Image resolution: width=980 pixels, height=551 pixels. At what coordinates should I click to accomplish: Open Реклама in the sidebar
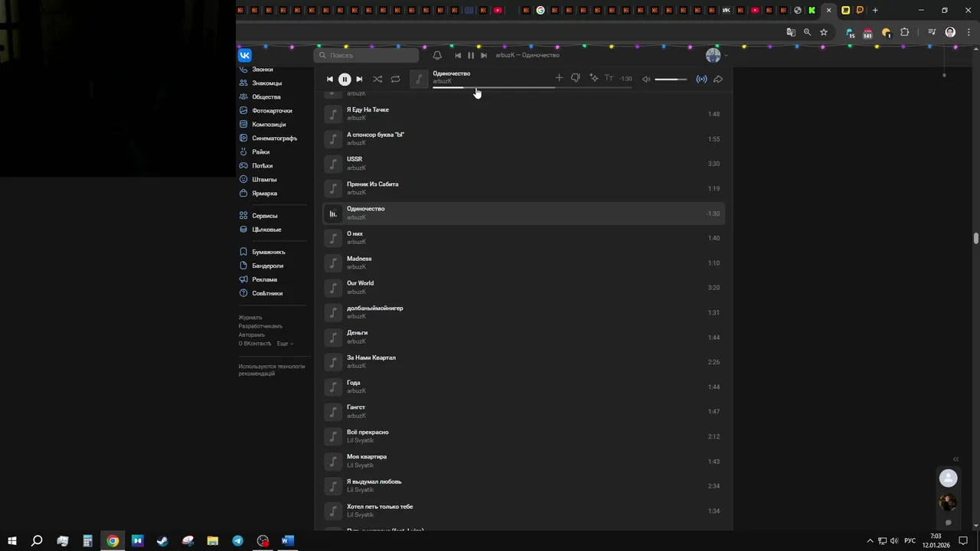tap(264, 279)
